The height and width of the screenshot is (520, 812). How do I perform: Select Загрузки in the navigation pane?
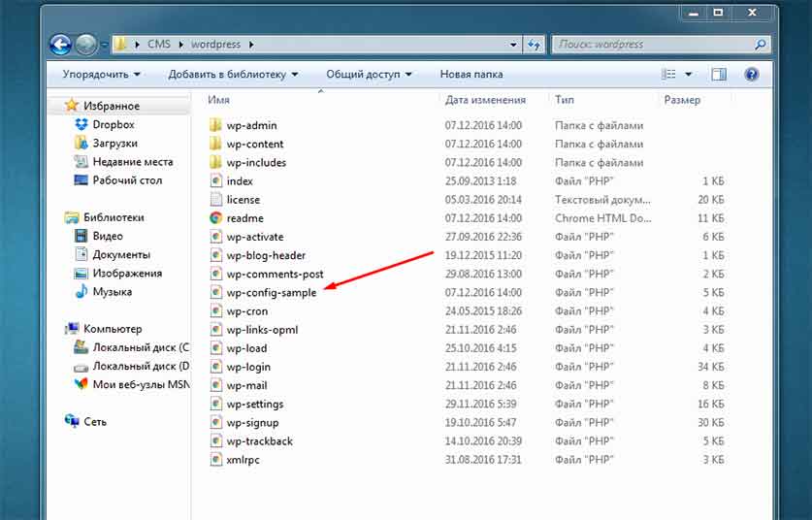pyautogui.click(x=114, y=144)
